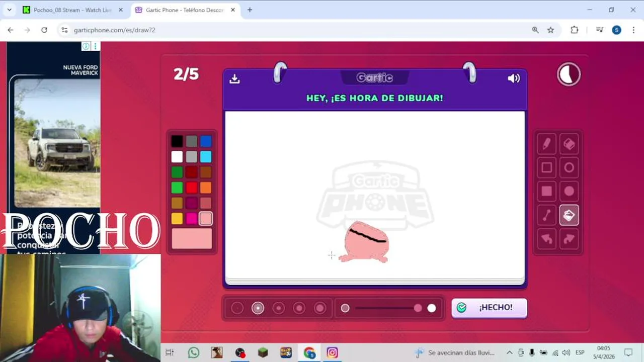Open Windows notification center icon
The height and width of the screenshot is (362, 644).
point(628,352)
